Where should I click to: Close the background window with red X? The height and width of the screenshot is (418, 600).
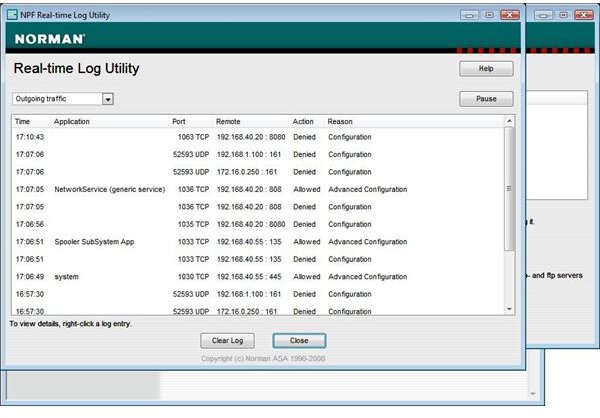click(584, 15)
